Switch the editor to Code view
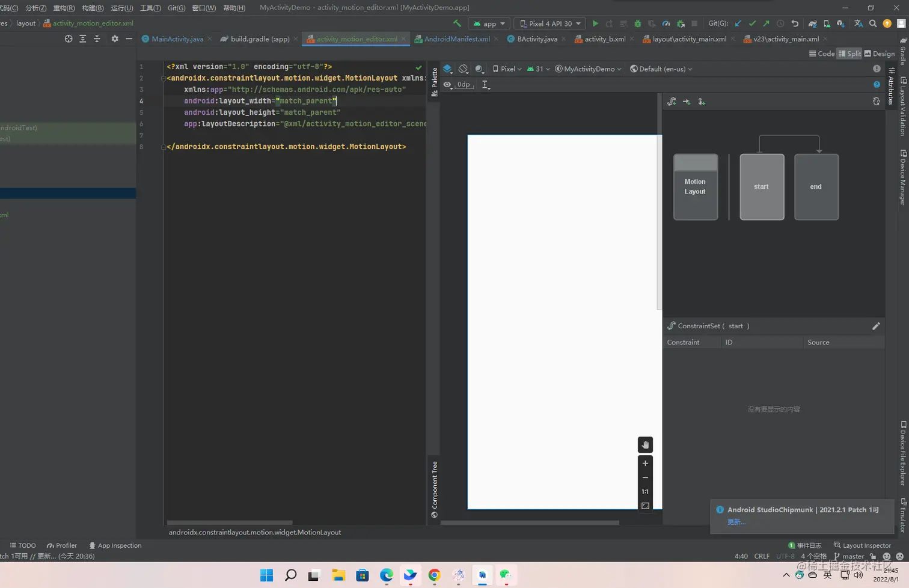The height and width of the screenshot is (588, 909). pos(822,54)
